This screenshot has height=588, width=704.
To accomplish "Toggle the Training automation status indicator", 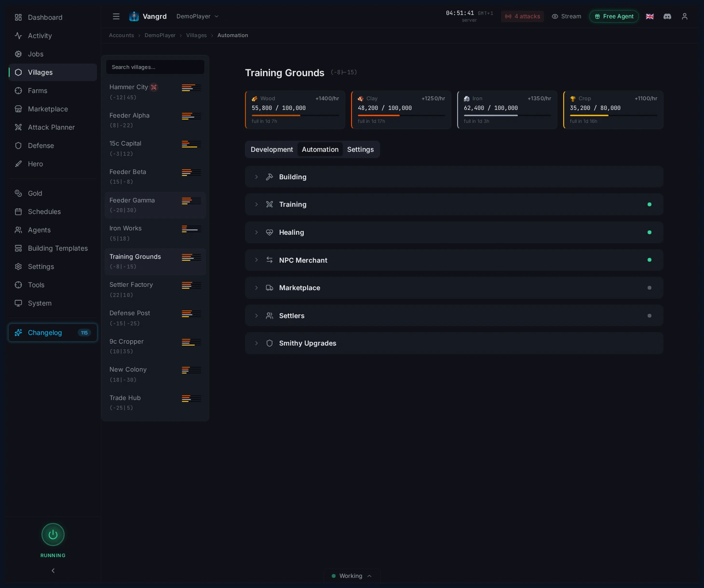I will coord(650,204).
